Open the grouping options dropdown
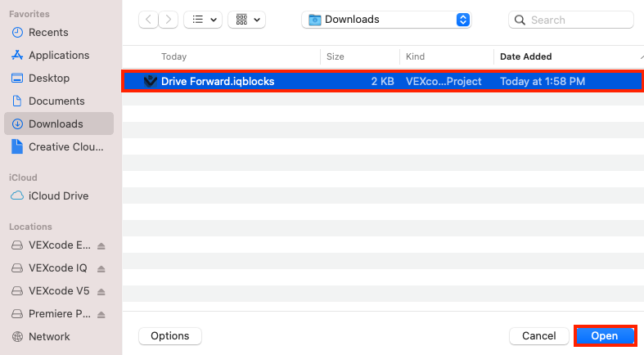 pos(246,20)
